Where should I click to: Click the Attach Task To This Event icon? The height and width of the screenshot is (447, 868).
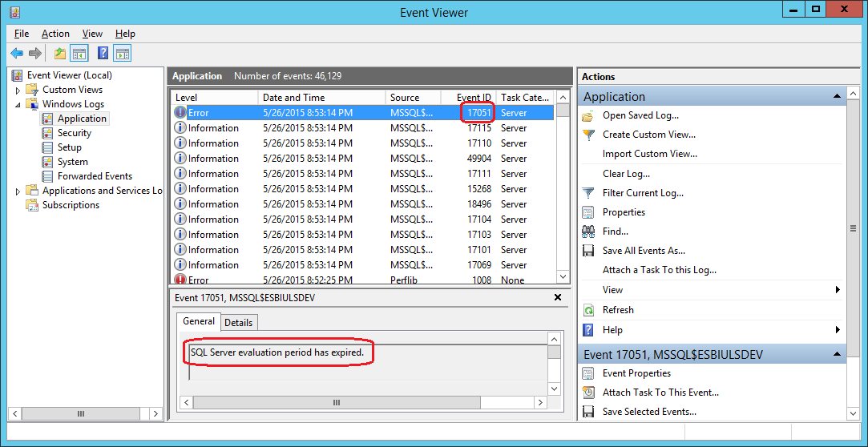coord(588,393)
